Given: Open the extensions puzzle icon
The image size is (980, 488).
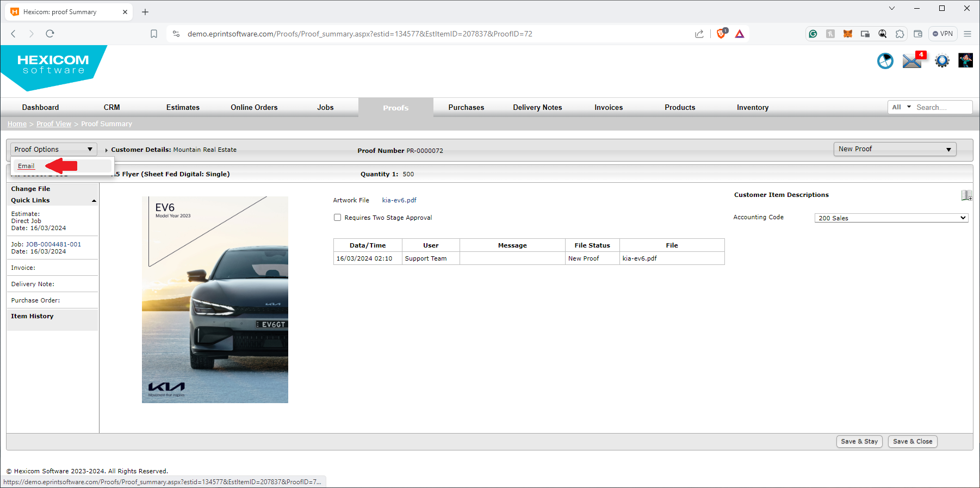Looking at the screenshot, I should point(900,34).
